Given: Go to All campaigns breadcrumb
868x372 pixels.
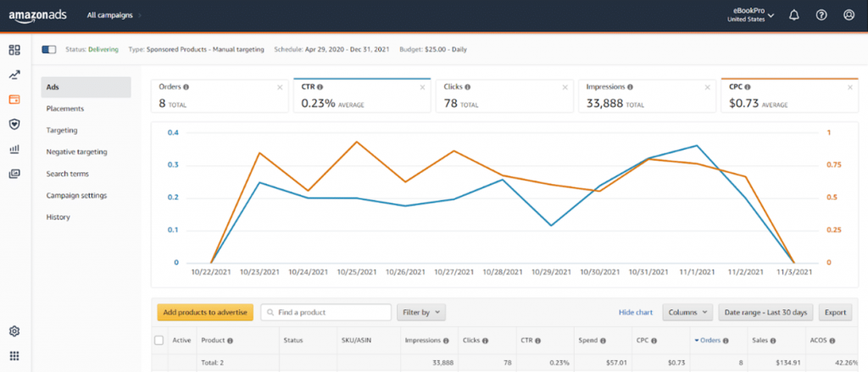Looking at the screenshot, I should [109, 15].
